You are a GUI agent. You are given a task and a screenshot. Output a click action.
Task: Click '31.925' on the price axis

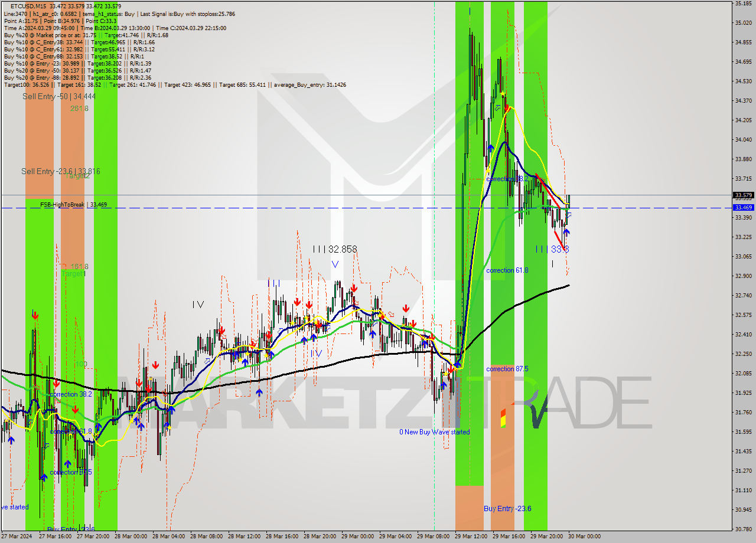point(743,392)
